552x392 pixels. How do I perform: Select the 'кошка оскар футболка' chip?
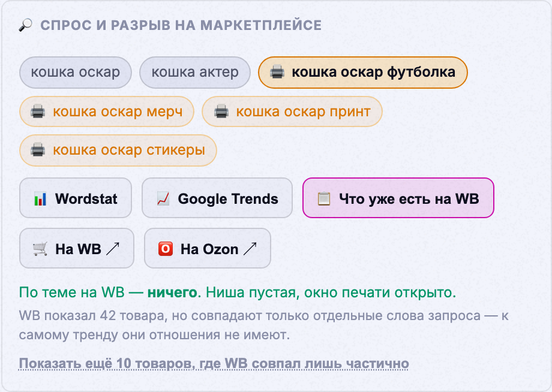pyautogui.click(x=363, y=73)
